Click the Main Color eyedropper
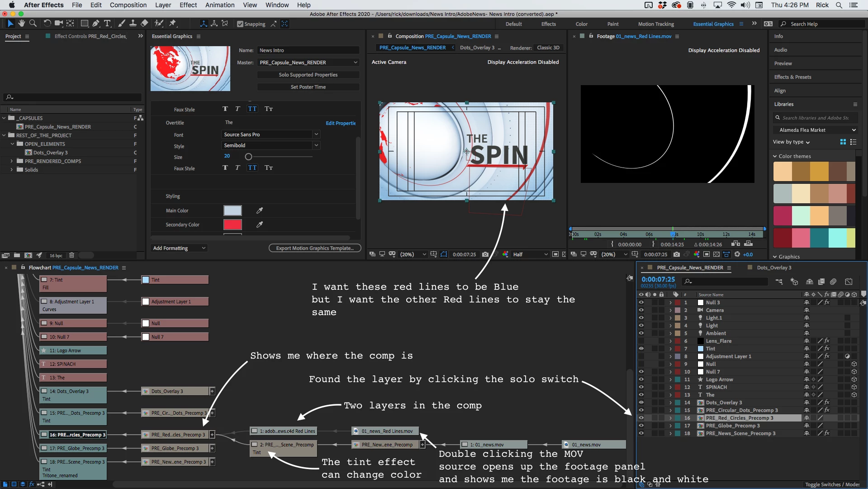The width and height of the screenshot is (868, 489). click(260, 211)
